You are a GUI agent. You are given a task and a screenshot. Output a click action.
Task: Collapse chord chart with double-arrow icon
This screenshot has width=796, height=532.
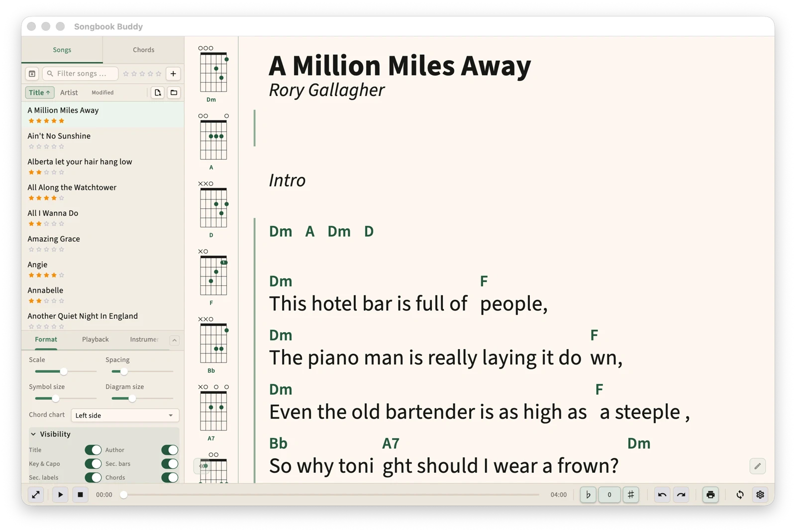tap(201, 466)
